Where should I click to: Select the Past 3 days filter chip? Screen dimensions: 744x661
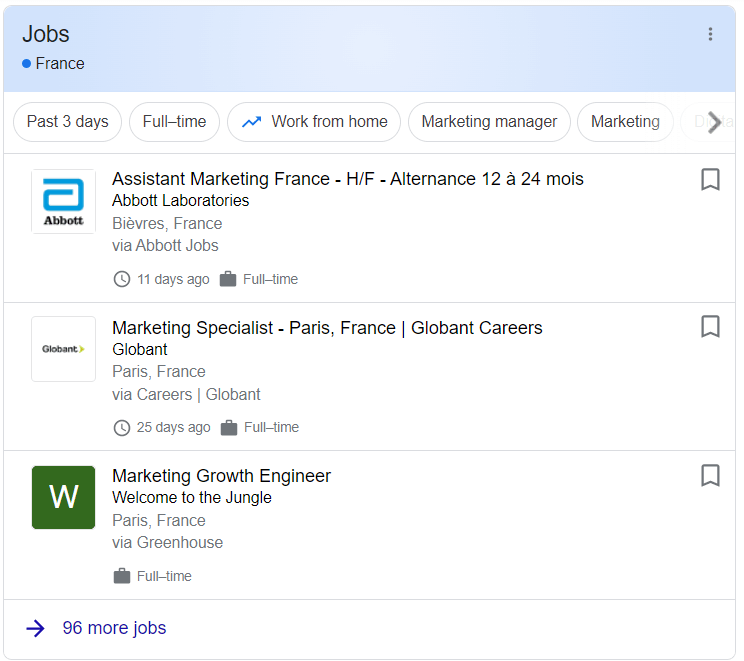[x=67, y=122]
